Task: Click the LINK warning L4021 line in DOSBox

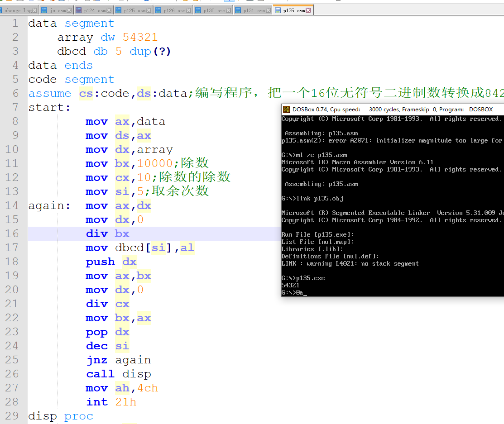Action: 350,263
